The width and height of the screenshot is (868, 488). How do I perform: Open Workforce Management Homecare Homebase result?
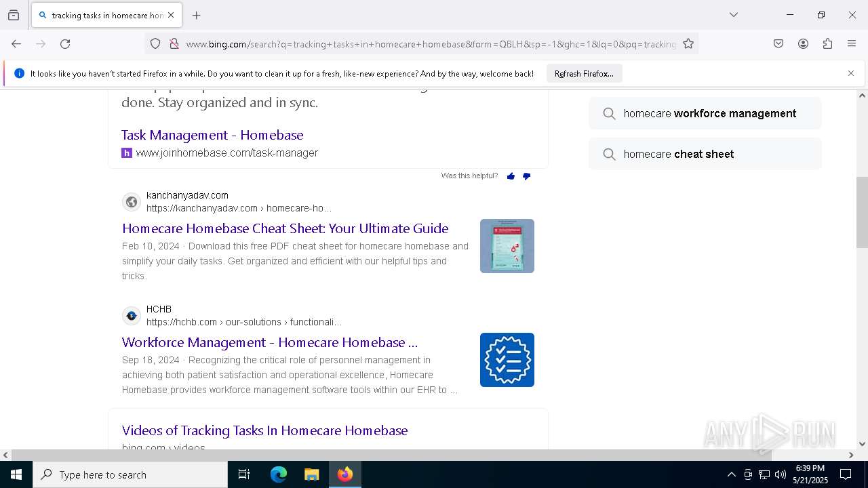point(270,342)
